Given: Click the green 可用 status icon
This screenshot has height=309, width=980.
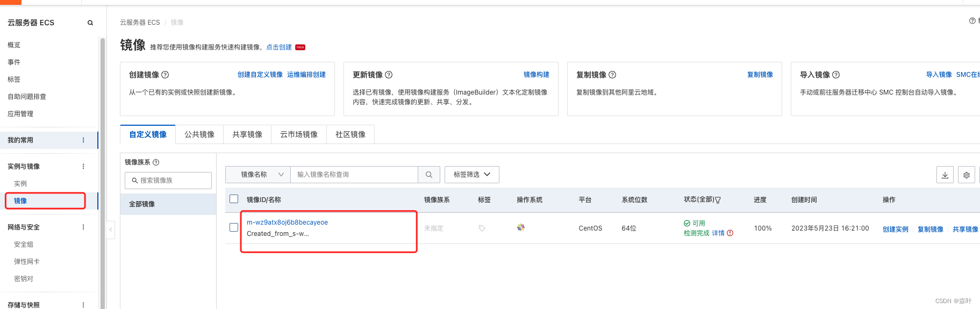Looking at the screenshot, I should [x=687, y=223].
